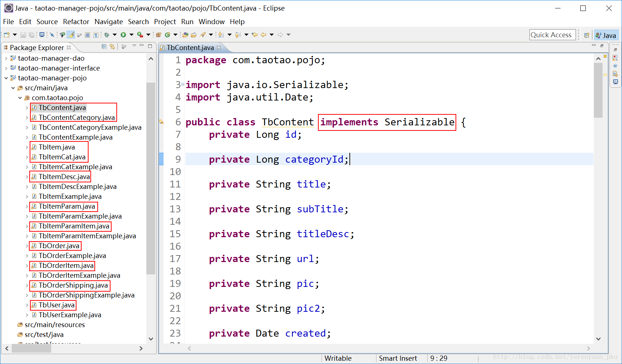Close the TbContent.java tab
622x364 pixels.
coord(219,48)
